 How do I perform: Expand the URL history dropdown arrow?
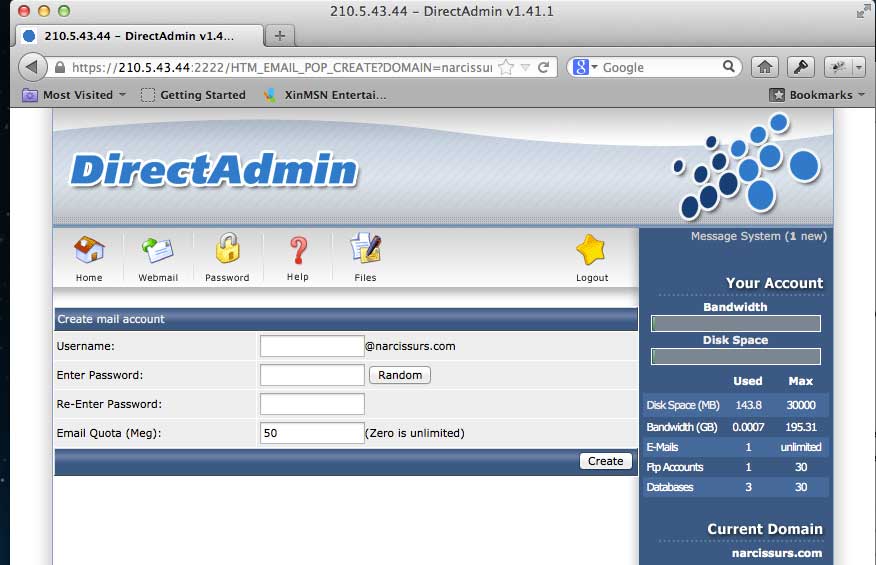click(x=525, y=67)
